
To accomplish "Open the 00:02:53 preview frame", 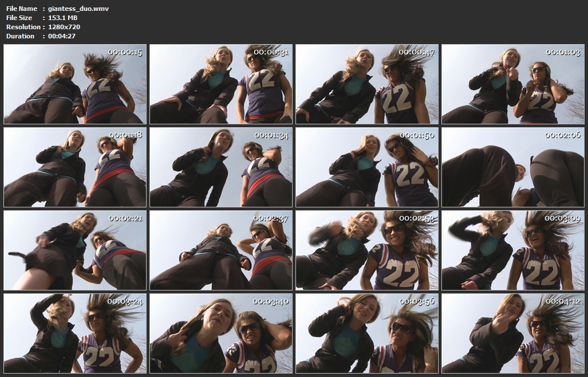I will click(x=367, y=250).
